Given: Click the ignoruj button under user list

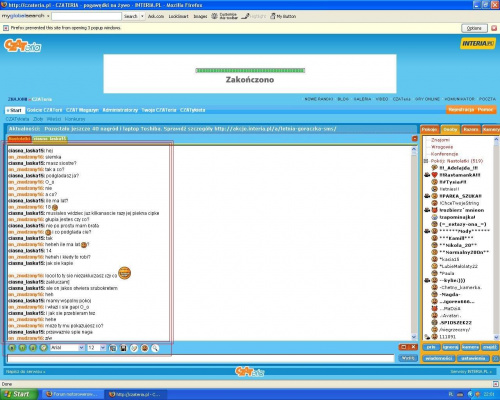Looking at the screenshot, I should [x=451, y=347].
